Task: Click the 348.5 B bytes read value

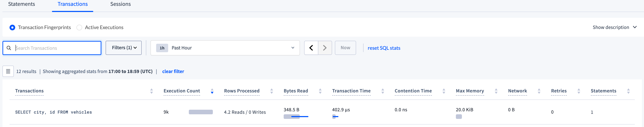Action: (291, 110)
